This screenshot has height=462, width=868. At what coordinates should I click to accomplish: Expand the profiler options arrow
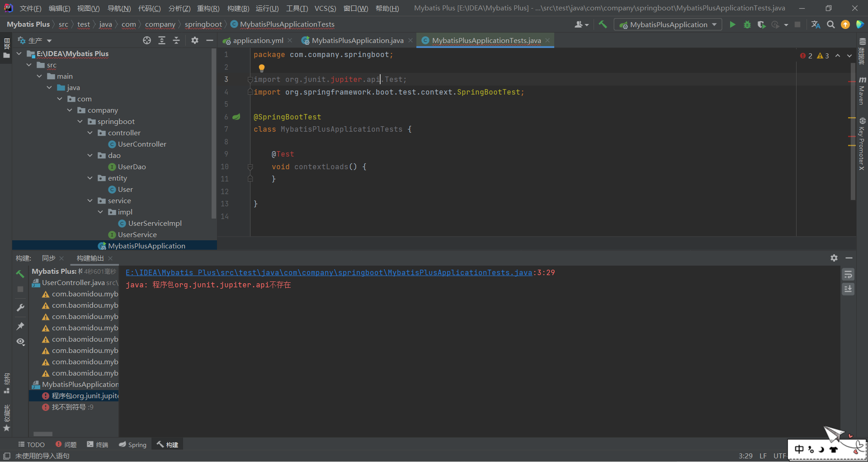[x=786, y=24]
